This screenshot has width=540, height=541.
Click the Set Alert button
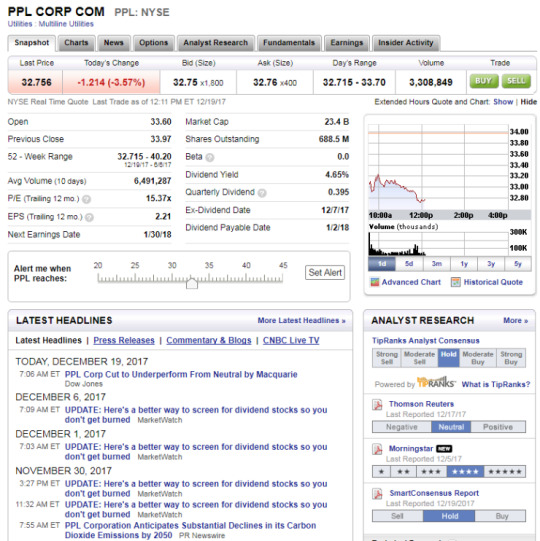(x=325, y=273)
